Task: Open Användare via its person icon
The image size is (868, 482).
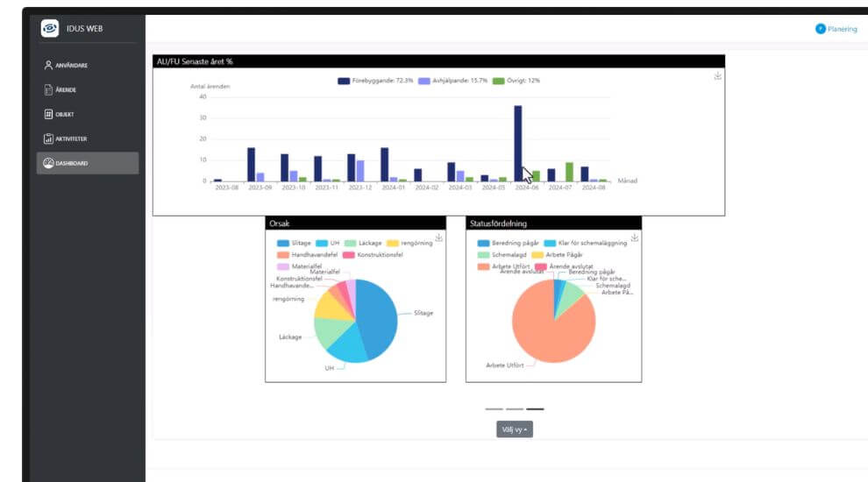Action: pos(48,65)
